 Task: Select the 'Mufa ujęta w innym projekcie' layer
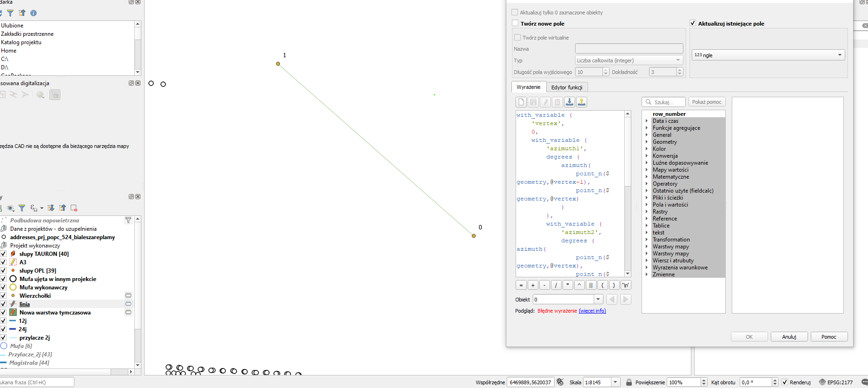tap(58, 279)
